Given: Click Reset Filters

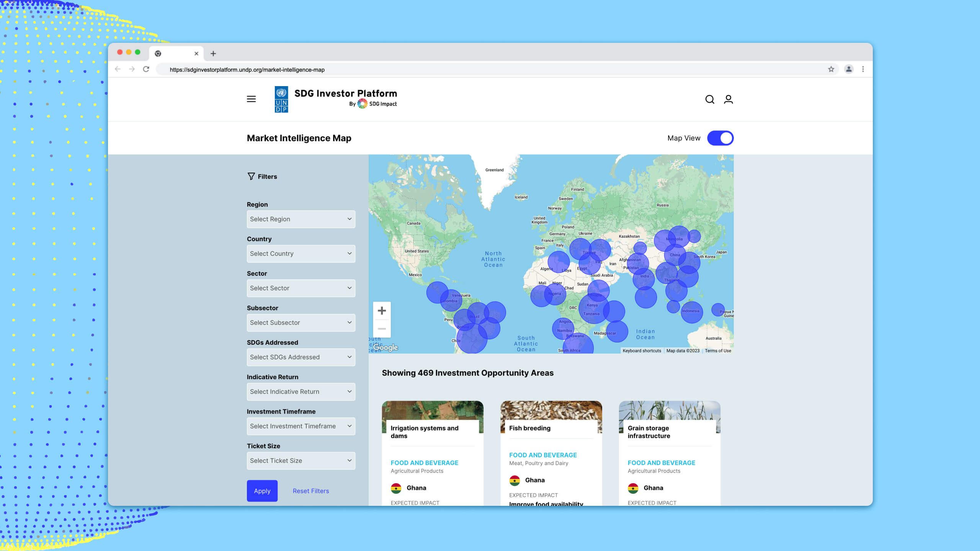Looking at the screenshot, I should pyautogui.click(x=310, y=491).
